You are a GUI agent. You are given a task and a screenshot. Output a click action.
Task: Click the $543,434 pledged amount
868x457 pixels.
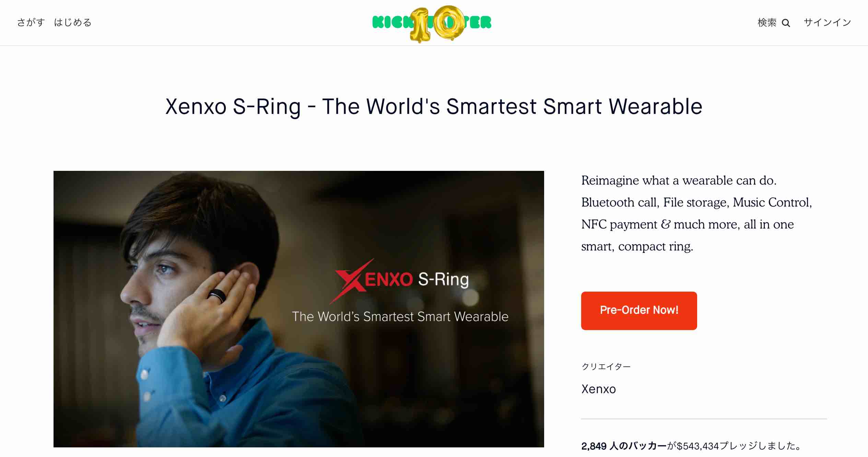(x=697, y=446)
